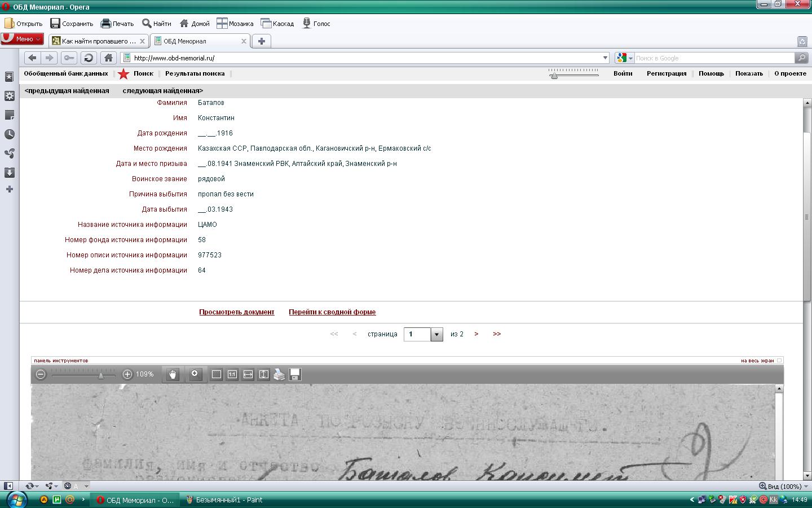Open the Просмотреть документ link
This screenshot has height=508, width=812.
(237, 312)
